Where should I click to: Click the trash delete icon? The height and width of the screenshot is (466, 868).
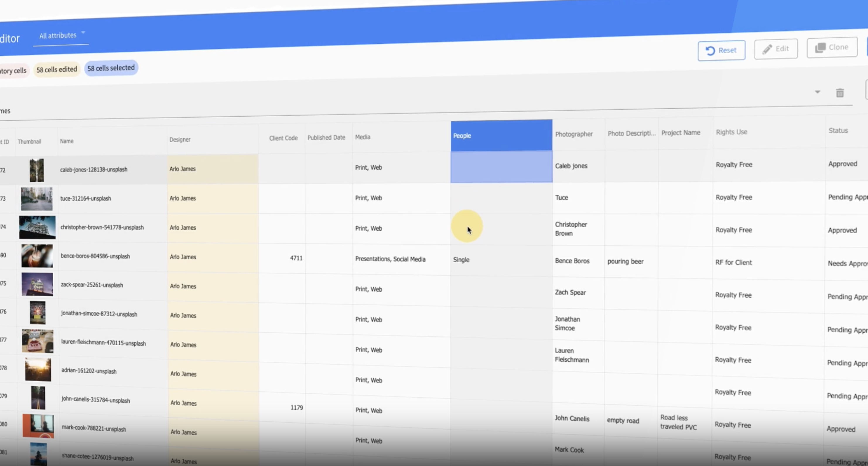pos(840,93)
